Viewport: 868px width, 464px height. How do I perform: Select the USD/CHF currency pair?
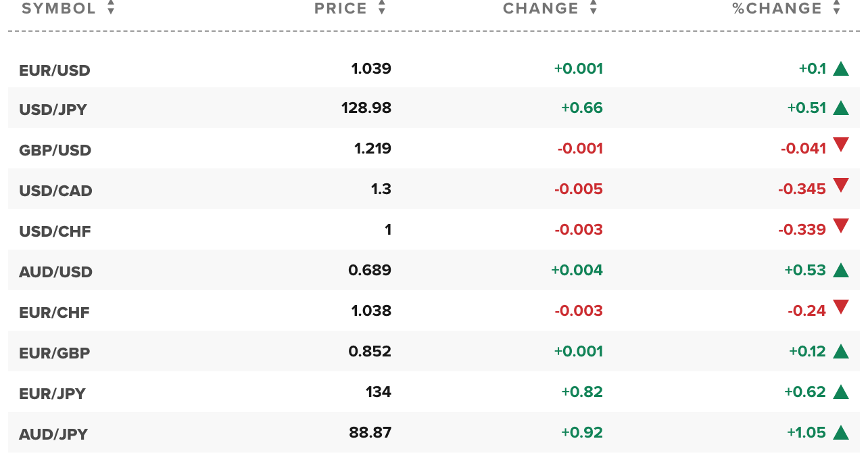[x=55, y=231]
